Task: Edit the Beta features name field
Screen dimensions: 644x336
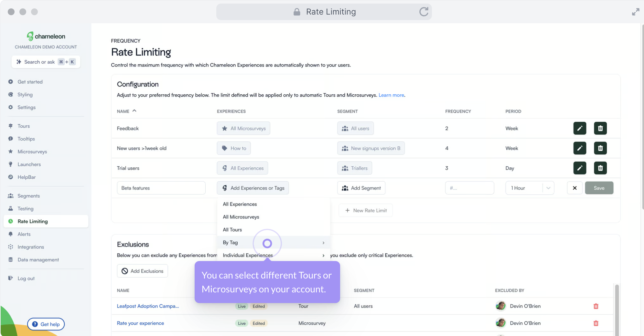Action: [x=161, y=188]
